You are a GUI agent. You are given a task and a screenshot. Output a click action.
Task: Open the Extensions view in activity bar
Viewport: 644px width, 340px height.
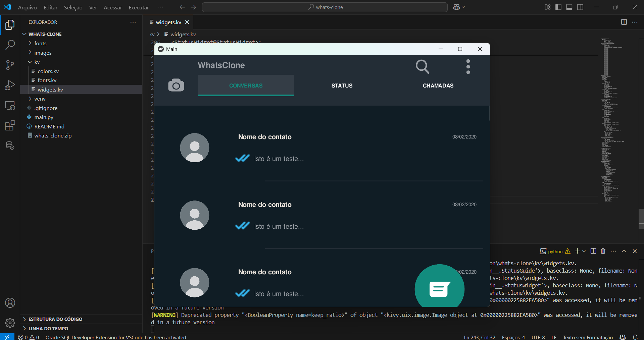point(10,126)
